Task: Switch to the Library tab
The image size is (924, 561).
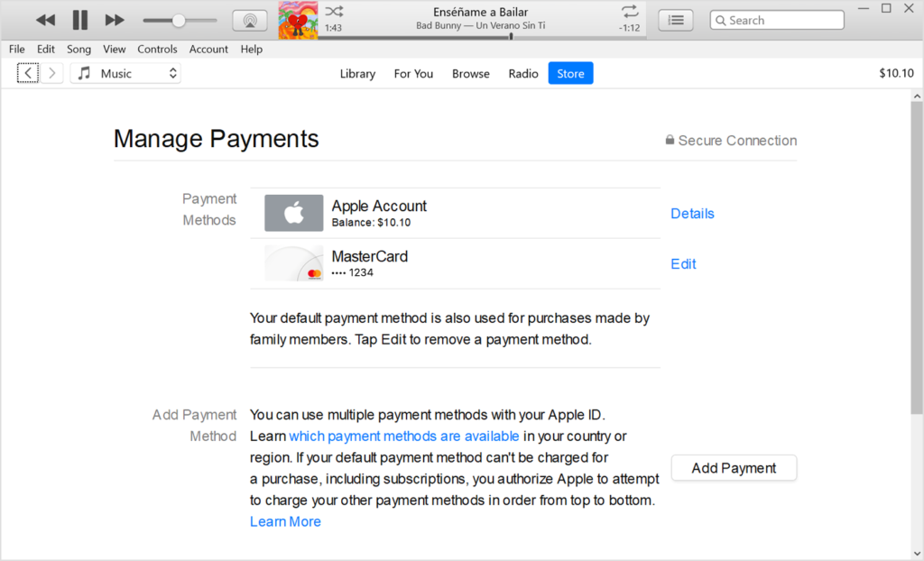Action: tap(357, 74)
